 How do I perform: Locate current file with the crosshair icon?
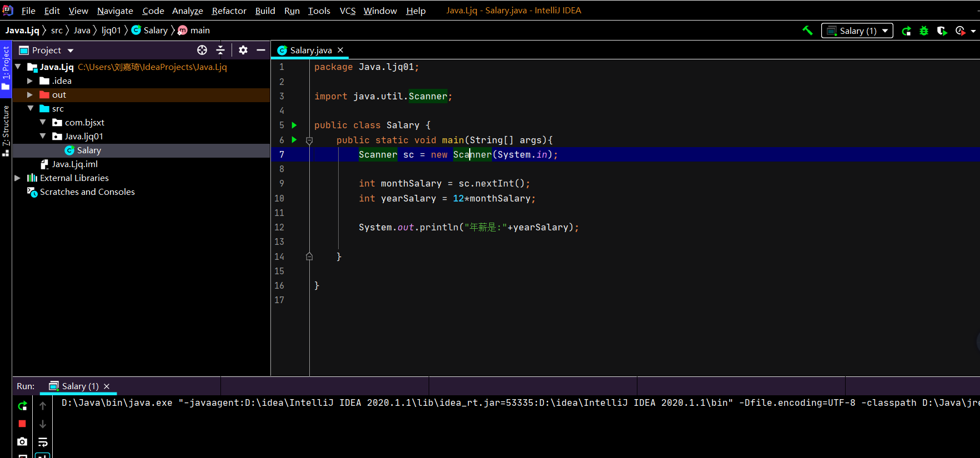click(202, 50)
